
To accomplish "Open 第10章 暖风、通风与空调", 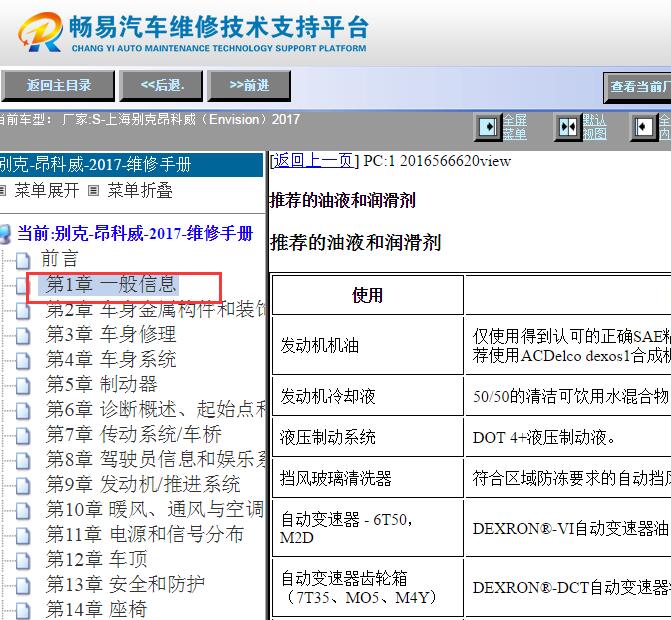I will tap(155, 510).
